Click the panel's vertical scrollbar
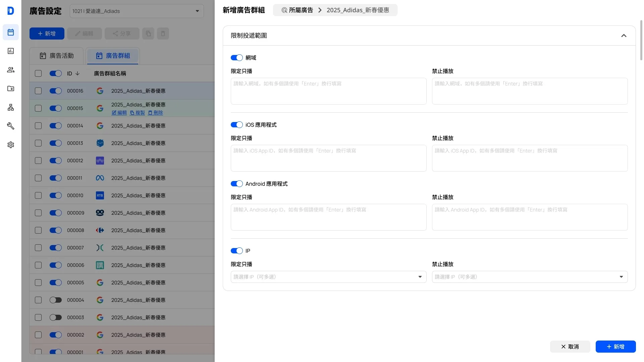 (x=641, y=40)
